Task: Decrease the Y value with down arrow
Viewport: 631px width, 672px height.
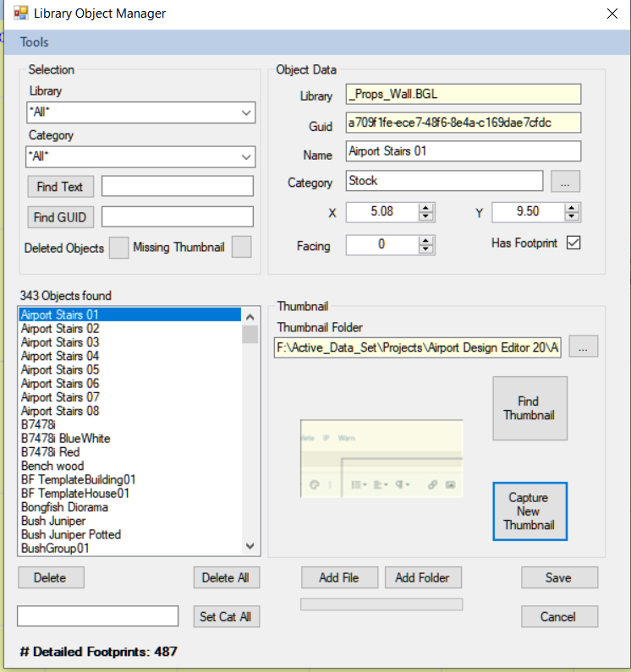Action: (x=573, y=217)
